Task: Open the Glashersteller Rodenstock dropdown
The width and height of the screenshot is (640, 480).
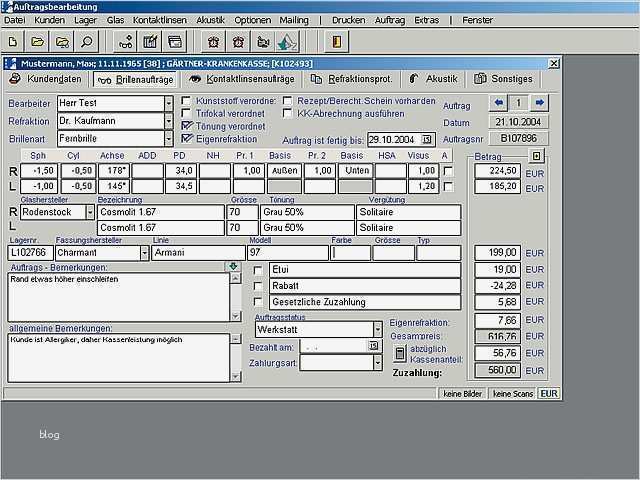Action: tap(90, 212)
